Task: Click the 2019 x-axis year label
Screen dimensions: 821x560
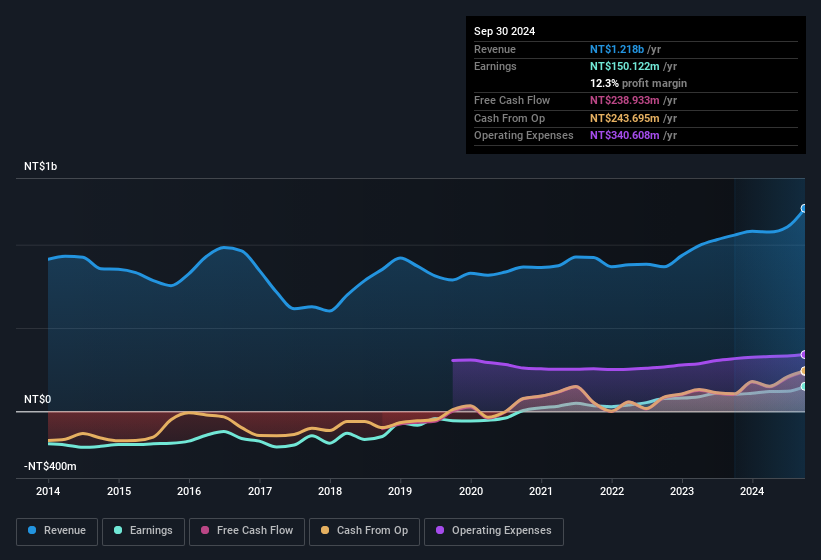Action: click(x=400, y=491)
